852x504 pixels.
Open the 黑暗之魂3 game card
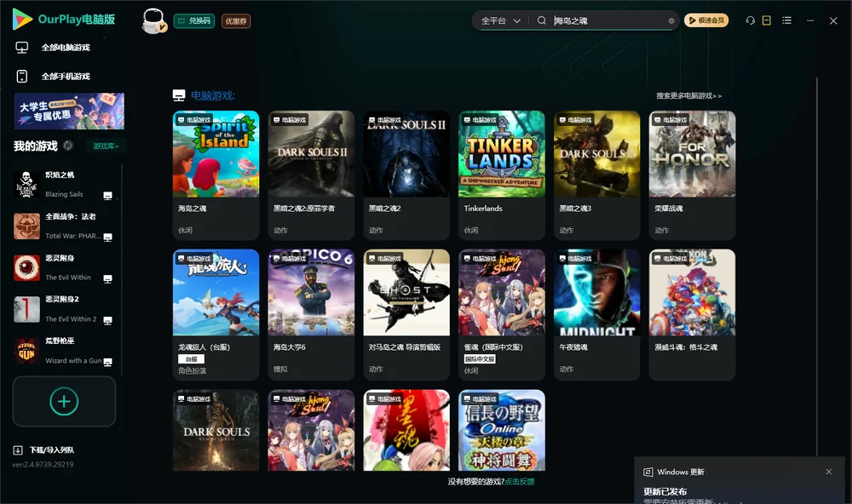(596, 175)
